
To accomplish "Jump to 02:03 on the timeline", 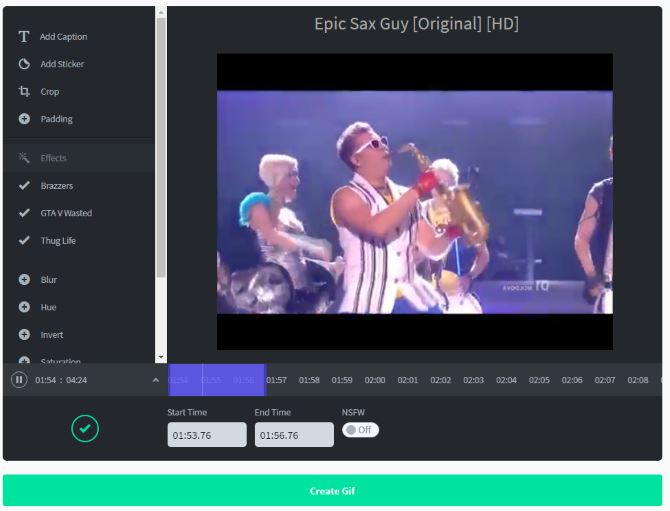I will coord(473,380).
